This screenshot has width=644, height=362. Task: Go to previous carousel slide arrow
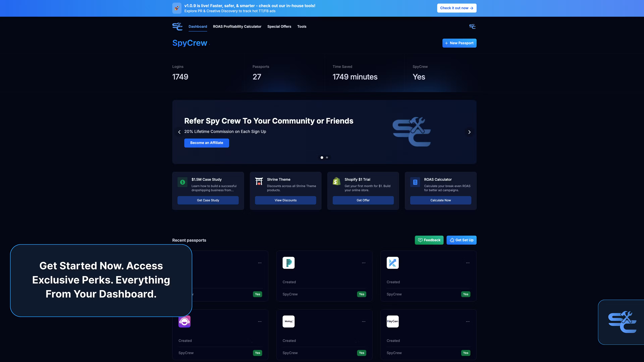click(x=179, y=132)
